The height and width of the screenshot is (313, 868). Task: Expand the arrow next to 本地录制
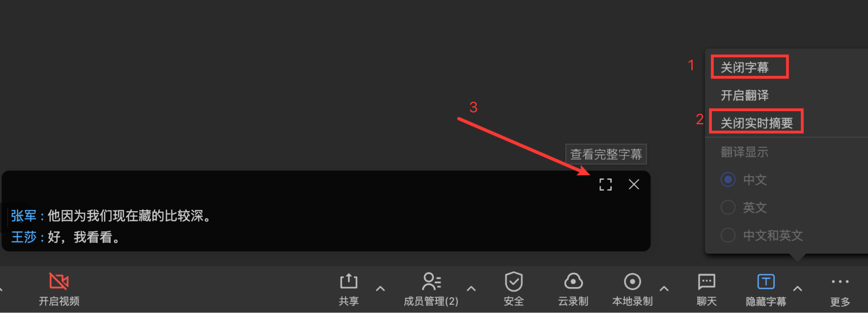pyautogui.click(x=664, y=289)
